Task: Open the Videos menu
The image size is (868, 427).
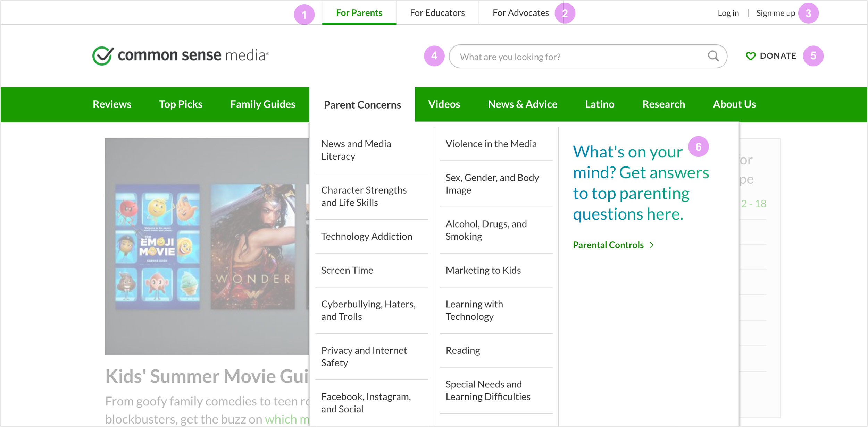Action: click(x=444, y=104)
